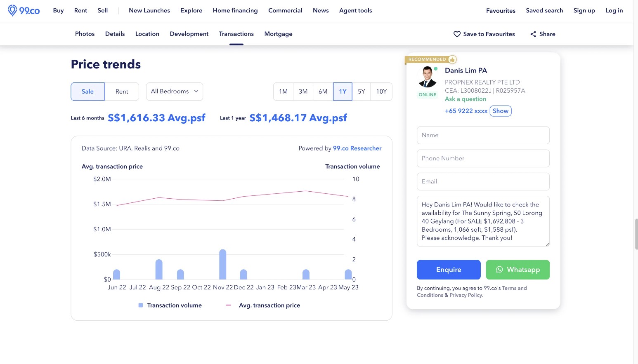Toggle the Transaction volume legend marker
The image size is (638, 364).
(x=141, y=305)
